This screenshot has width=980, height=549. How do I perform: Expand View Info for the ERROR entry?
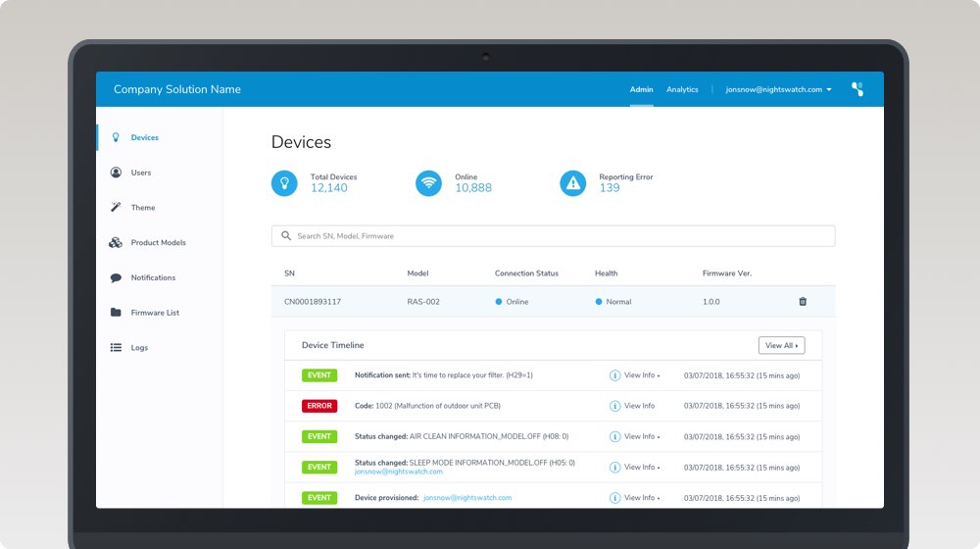point(634,406)
